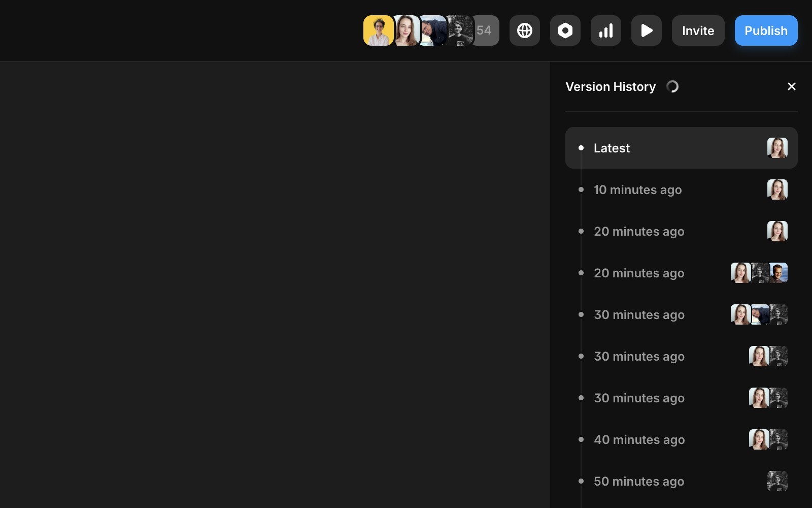Image resolution: width=812 pixels, height=508 pixels.
Task: Select the Latest version entry
Action: 681,148
